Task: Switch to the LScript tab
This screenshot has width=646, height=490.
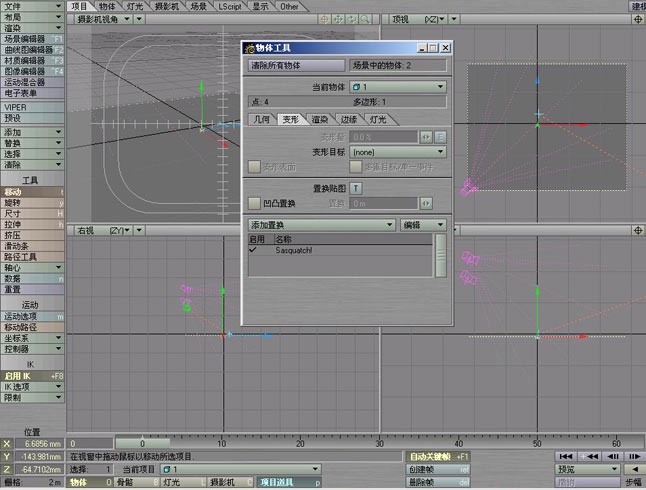Action: [229, 6]
